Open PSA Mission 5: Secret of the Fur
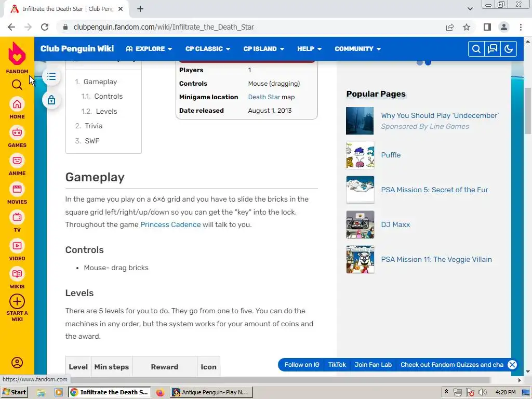This screenshot has width=532, height=399. coord(434,190)
